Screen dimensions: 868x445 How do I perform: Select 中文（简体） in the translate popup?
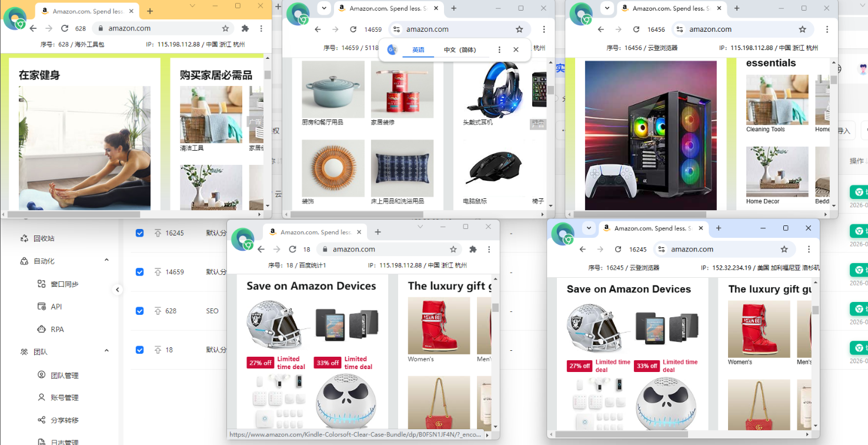coord(459,50)
